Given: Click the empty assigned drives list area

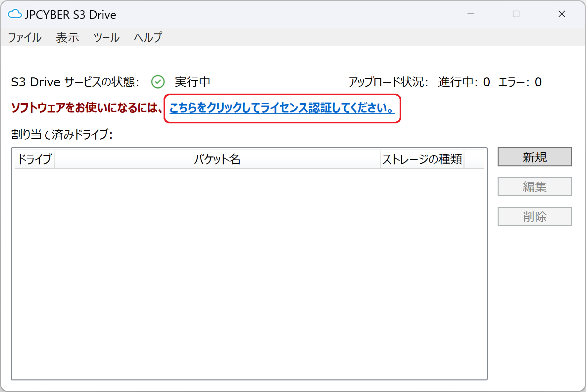Looking at the screenshot, I should tap(249, 271).
